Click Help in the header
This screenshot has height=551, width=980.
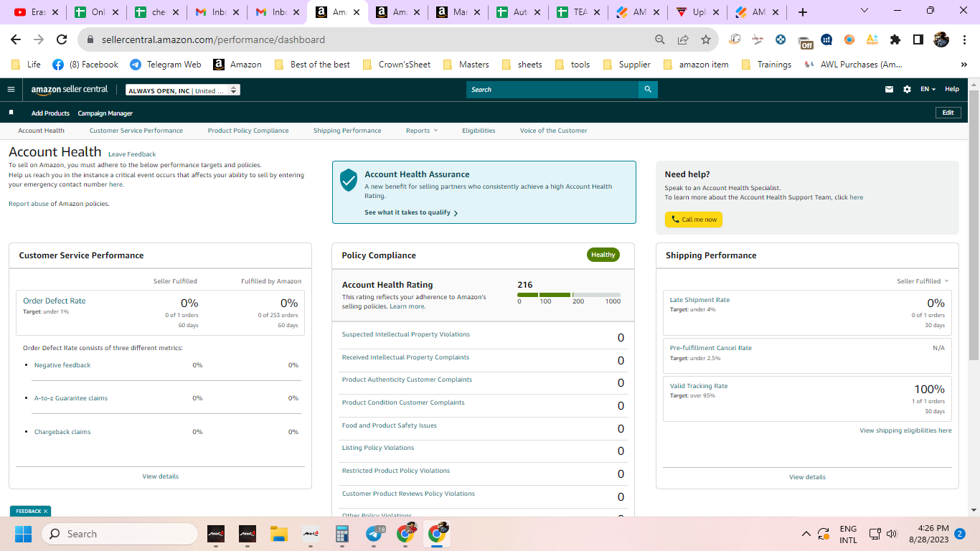pos(952,90)
